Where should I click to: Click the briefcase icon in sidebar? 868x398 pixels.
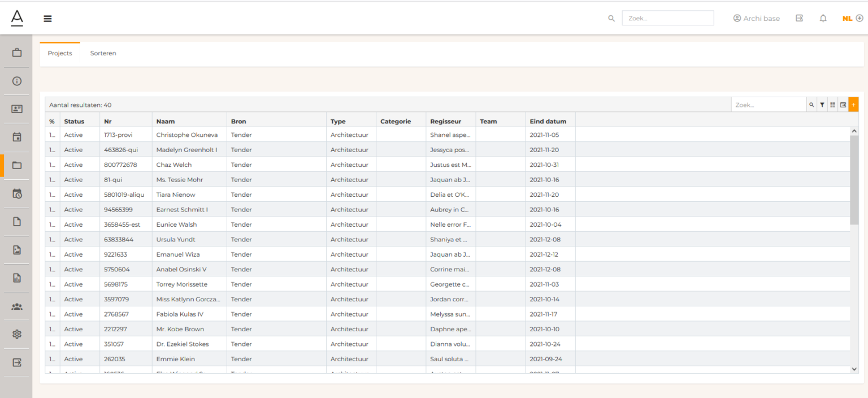point(17,53)
